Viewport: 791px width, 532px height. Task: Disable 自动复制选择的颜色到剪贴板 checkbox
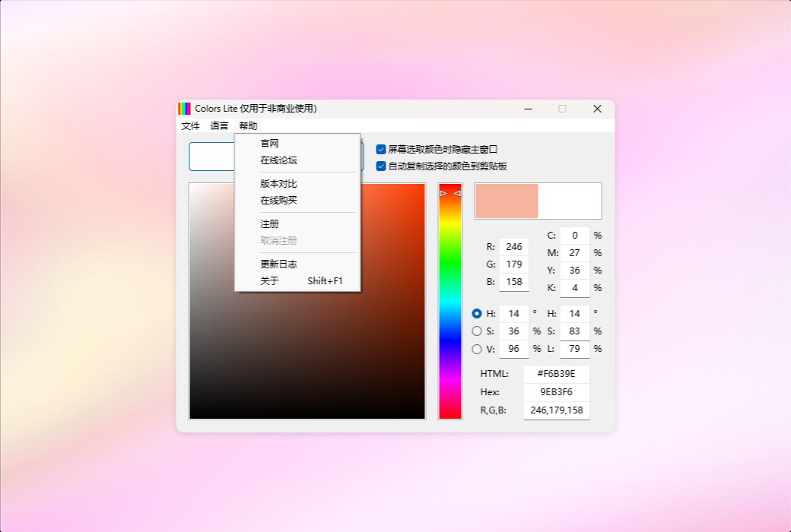(x=380, y=166)
